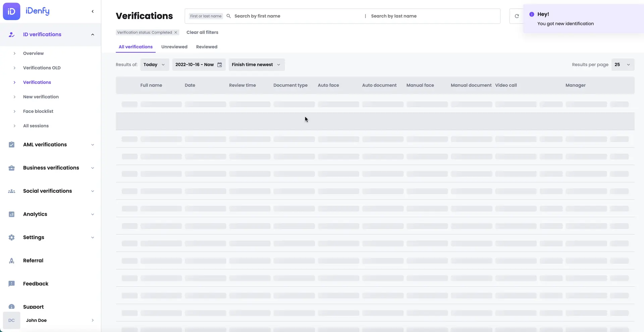Screen dimensions: 644x332
Task: Open the John Doe account menu
Action: (50, 320)
